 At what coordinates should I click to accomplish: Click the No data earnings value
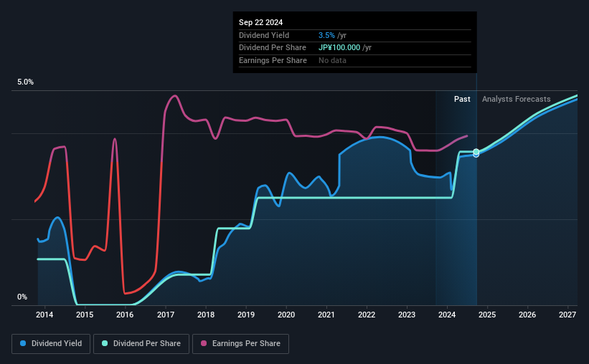332,60
